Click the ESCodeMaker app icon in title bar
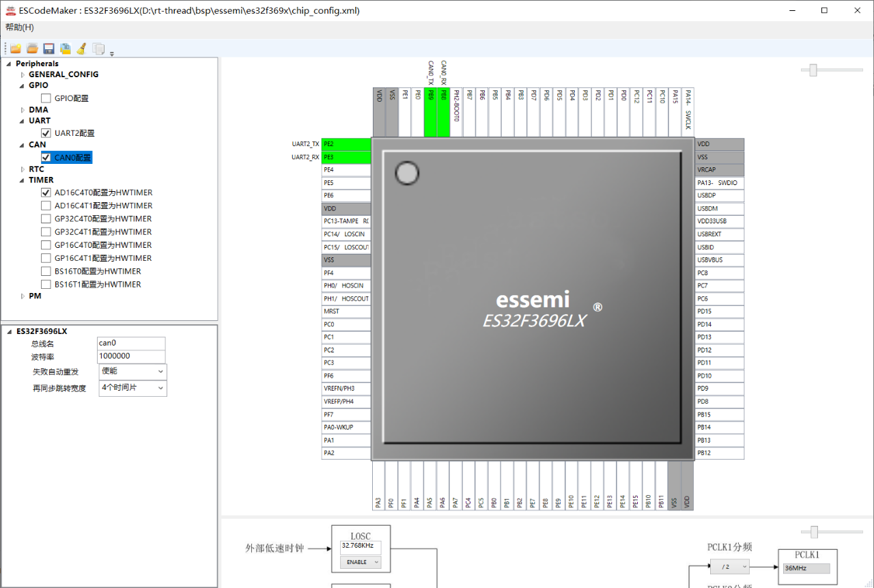Screen dimensions: 874x588 tap(11, 10)
